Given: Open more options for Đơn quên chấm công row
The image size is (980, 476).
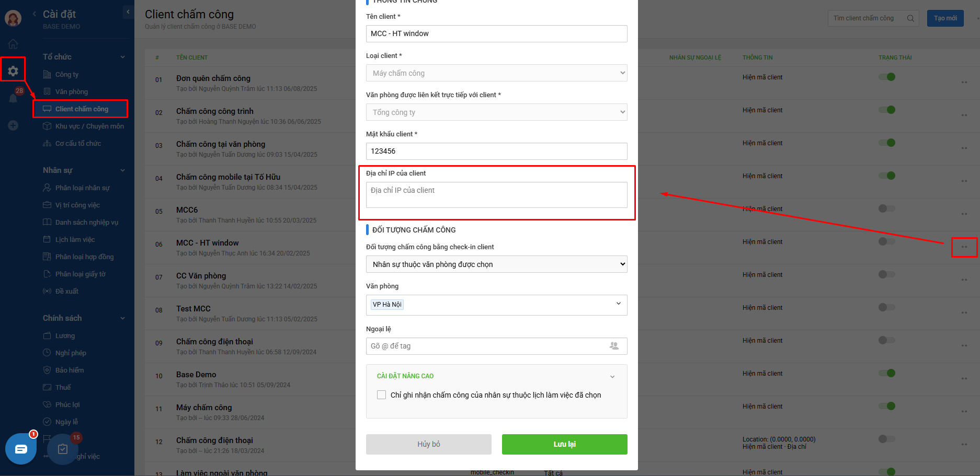Looking at the screenshot, I should (964, 82).
